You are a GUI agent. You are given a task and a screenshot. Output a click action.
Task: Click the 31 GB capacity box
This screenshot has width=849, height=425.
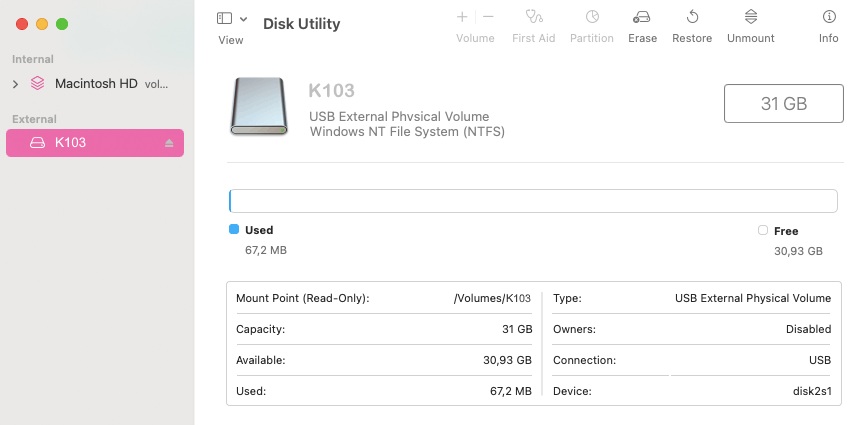tap(783, 103)
